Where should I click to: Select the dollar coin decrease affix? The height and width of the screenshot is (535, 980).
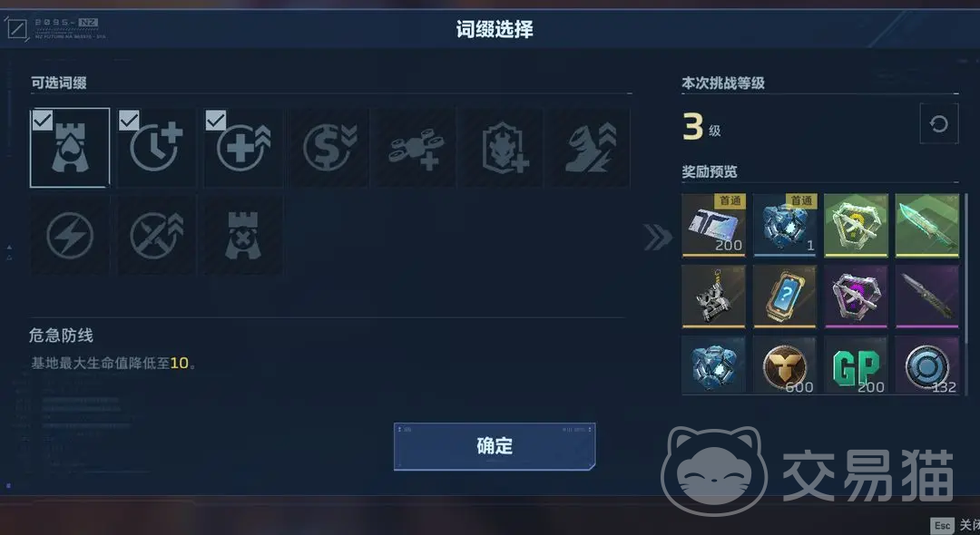click(330, 148)
